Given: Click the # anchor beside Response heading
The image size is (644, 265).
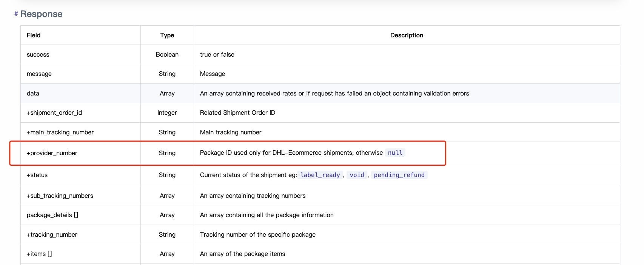Looking at the screenshot, I should point(16,14).
